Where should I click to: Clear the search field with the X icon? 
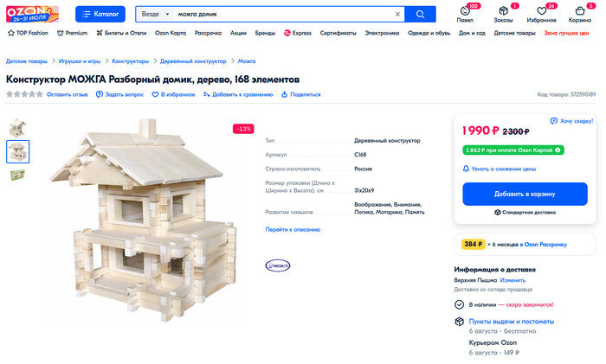tap(397, 15)
